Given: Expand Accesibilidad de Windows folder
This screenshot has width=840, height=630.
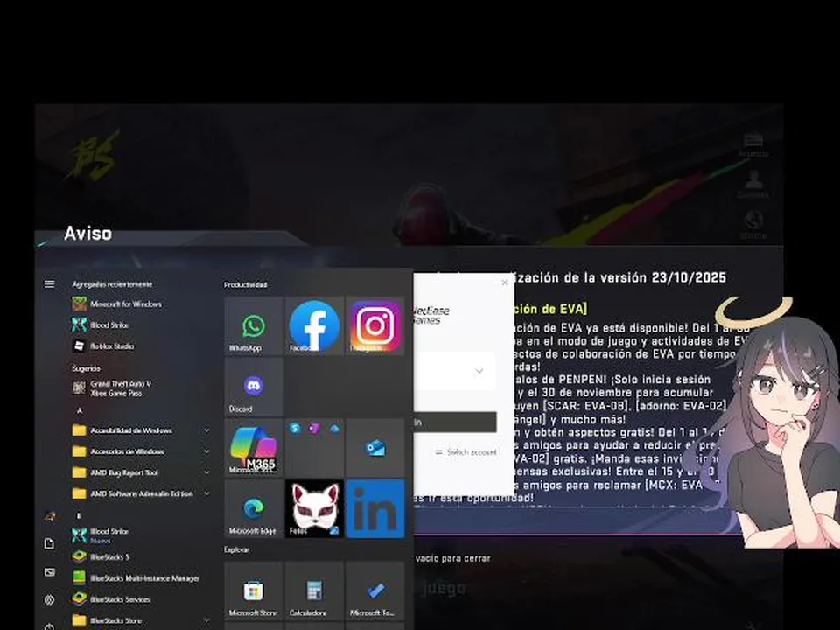Looking at the screenshot, I should click(x=140, y=430).
